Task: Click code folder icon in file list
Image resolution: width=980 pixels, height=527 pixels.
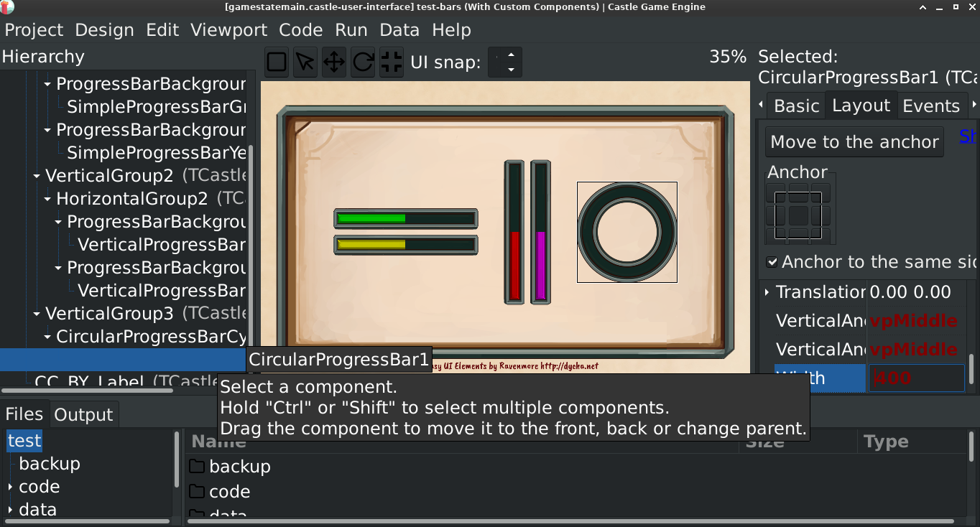Action: (197, 492)
